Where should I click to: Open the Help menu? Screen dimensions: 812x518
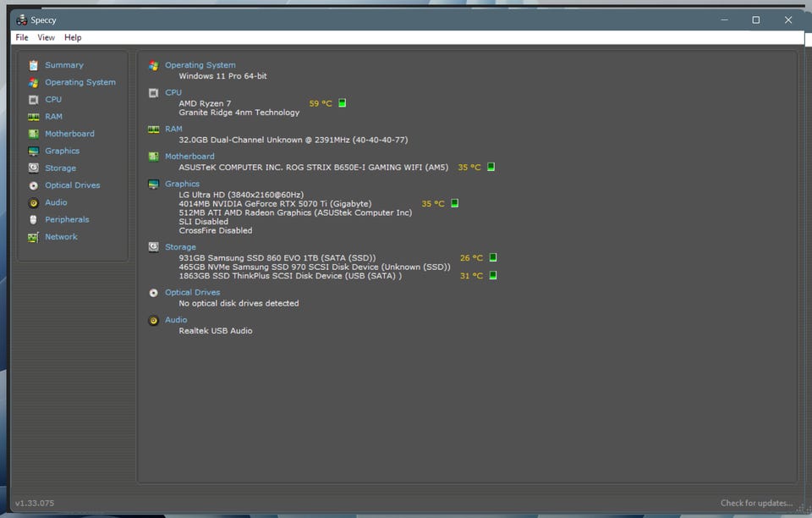(73, 37)
